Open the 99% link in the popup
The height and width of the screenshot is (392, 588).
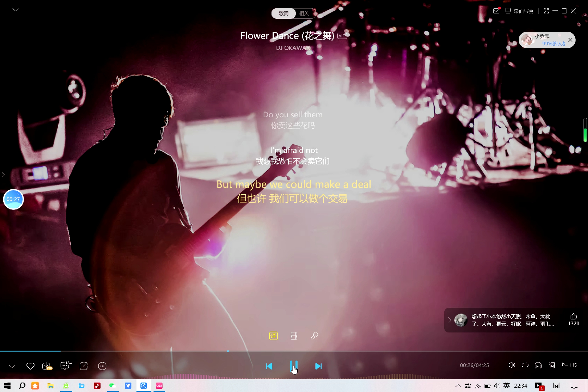coord(554,44)
